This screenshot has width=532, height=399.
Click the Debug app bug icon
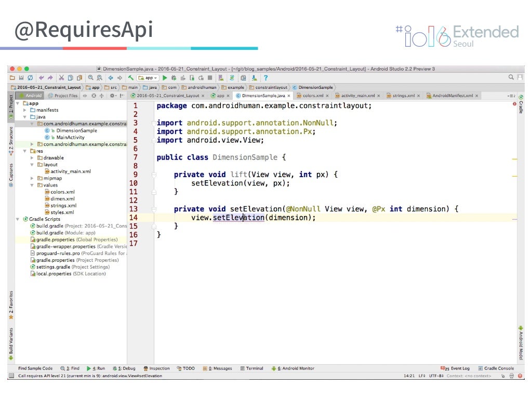pos(174,77)
